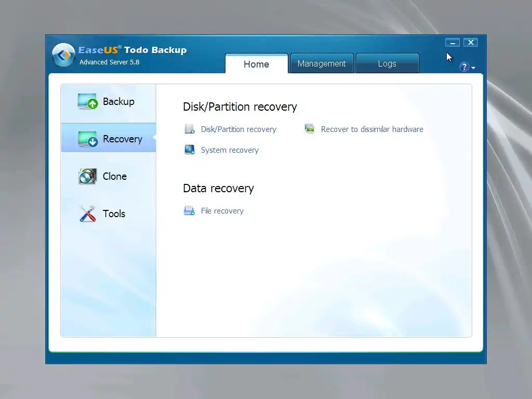The height and width of the screenshot is (399, 532).
Task: Click the Recovery monitor icon in sidebar
Action: pyautogui.click(x=87, y=139)
